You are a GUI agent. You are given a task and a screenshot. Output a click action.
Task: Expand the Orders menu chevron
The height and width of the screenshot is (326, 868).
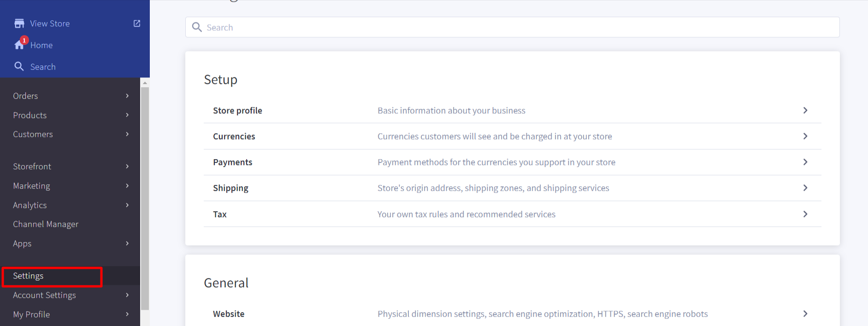127,96
